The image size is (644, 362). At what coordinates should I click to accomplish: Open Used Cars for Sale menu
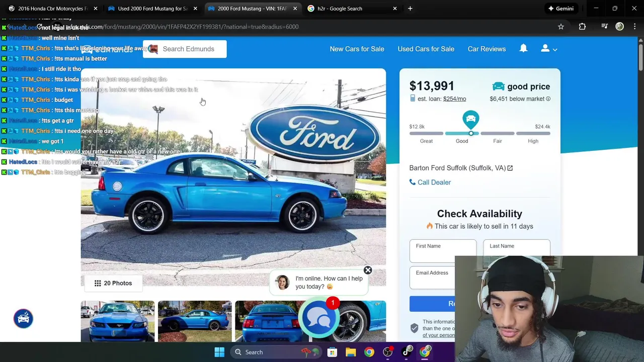[426, 49]
